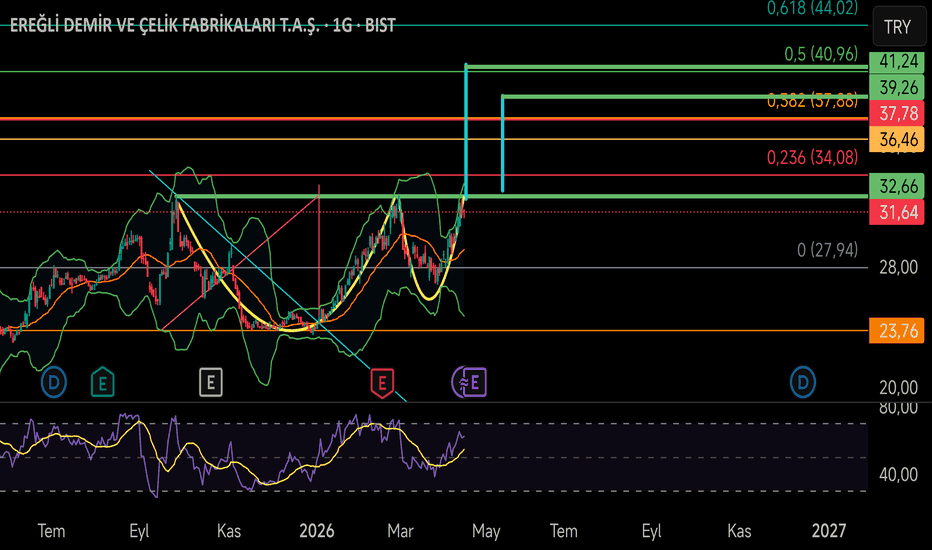Click the gray earnings E marker
The image size is (932, 550).
[x=209, y=381]
